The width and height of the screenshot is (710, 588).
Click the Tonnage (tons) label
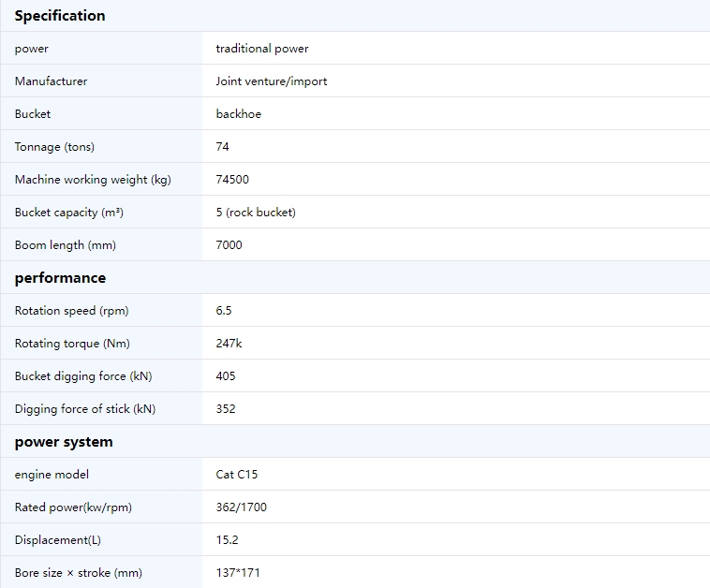click(54, 147)
